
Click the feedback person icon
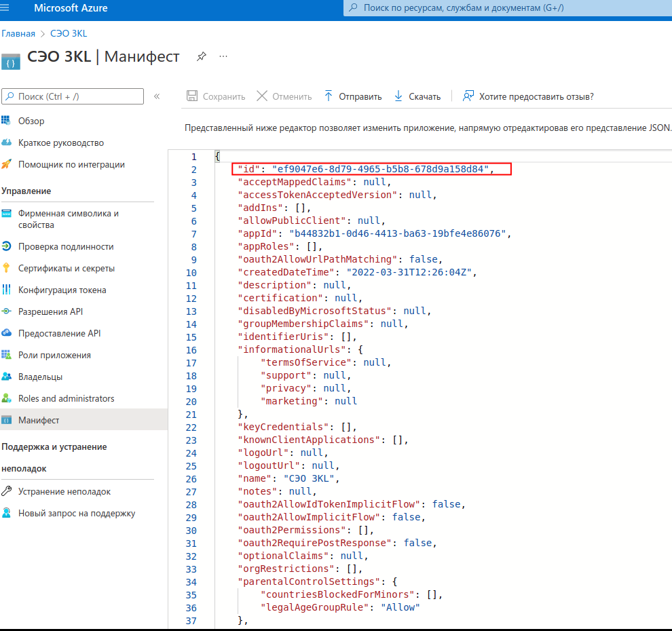point(468,96)
